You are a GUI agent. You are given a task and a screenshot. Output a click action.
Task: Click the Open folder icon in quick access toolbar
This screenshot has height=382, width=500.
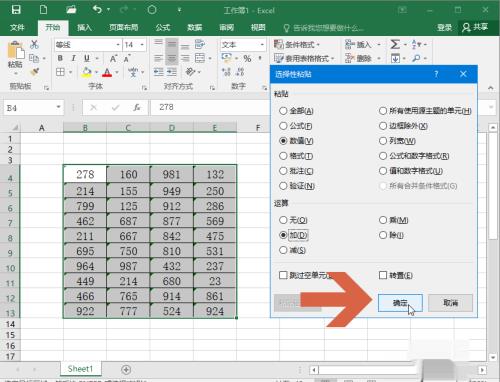tap(71, 10)
